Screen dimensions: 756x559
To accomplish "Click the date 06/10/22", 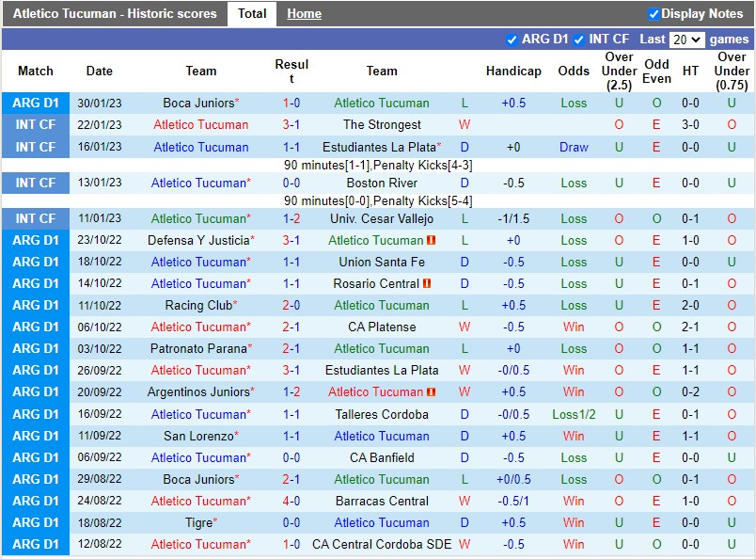I will tap(100, 327).
